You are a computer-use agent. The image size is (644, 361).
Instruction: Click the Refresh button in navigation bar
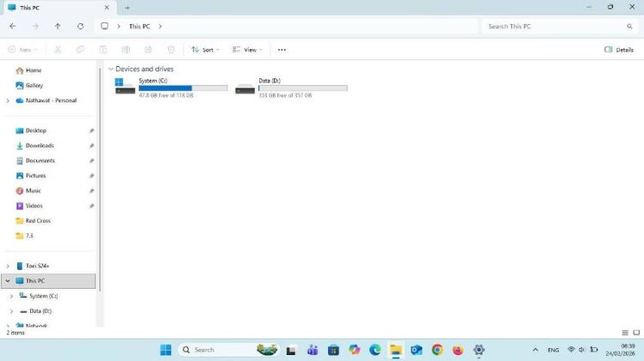tap(80, 27)
